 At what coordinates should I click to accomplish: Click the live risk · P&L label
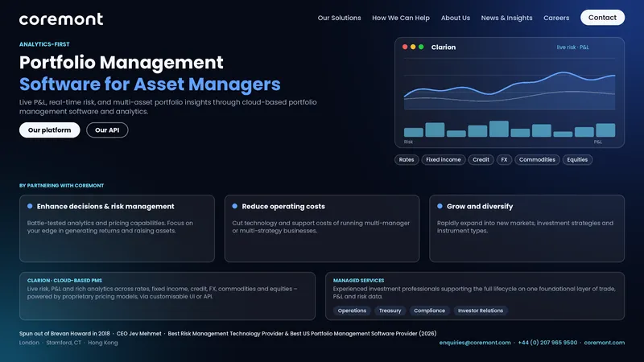[x=572, y=47]
